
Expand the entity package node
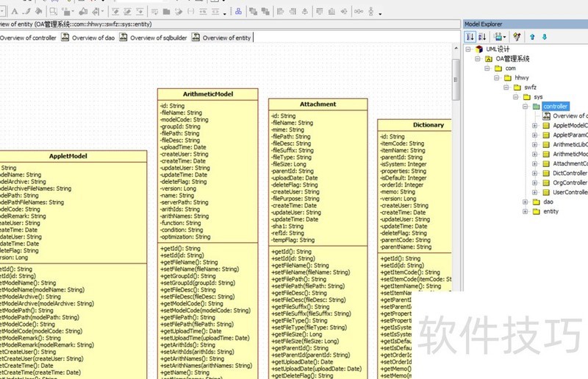[x=526, y=211]
